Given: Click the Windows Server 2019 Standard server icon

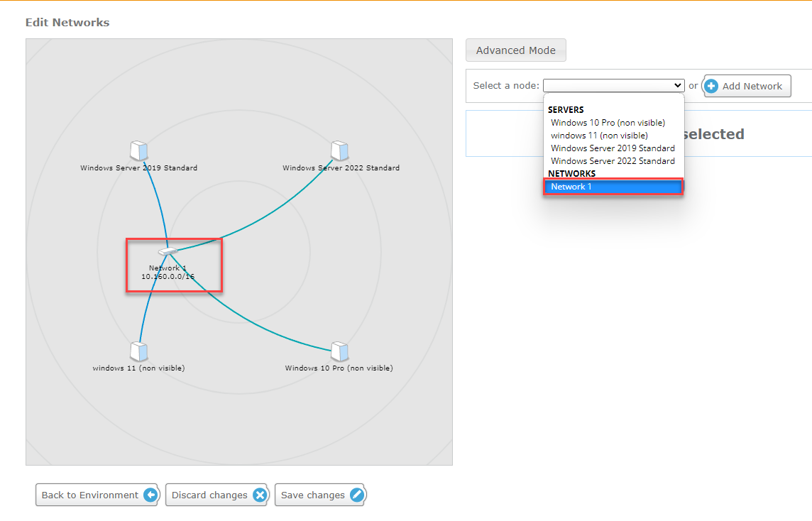Looking at the screenshot, I should (139, 150).
